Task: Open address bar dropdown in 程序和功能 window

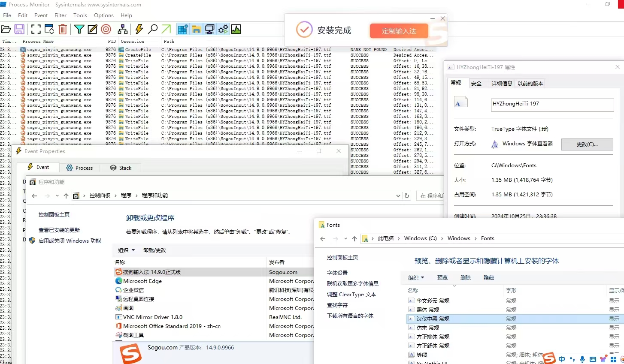Action: pyautogui.click(x=398, y=196)
